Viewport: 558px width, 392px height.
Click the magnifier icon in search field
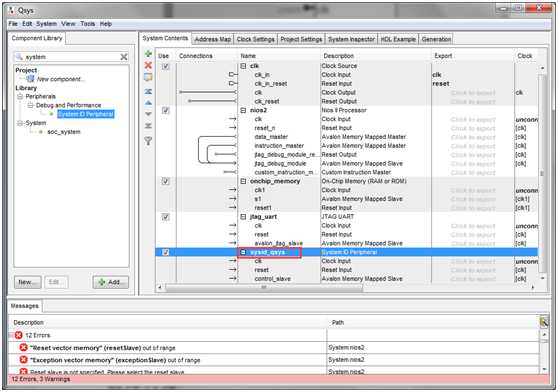tap(19, 57)
